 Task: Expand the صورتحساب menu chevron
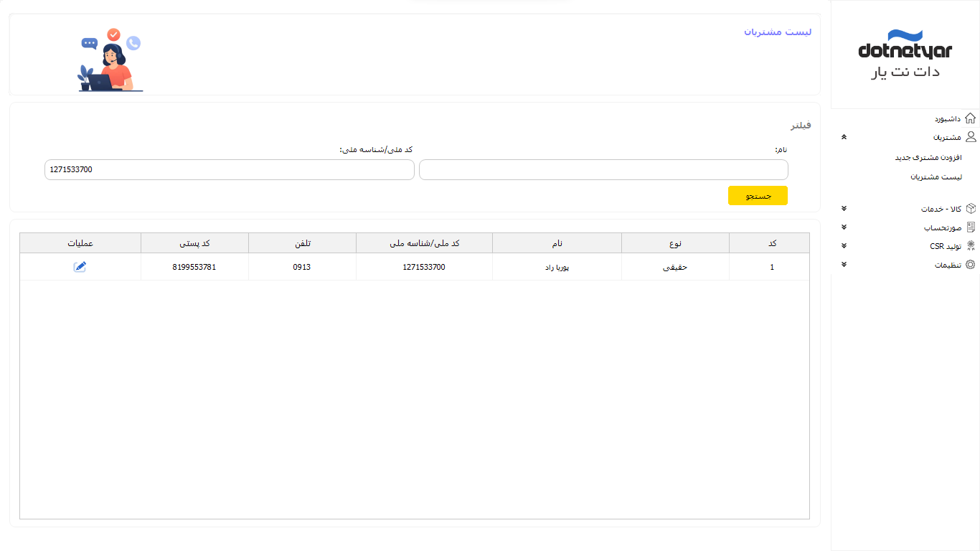[x=844, y=227]
